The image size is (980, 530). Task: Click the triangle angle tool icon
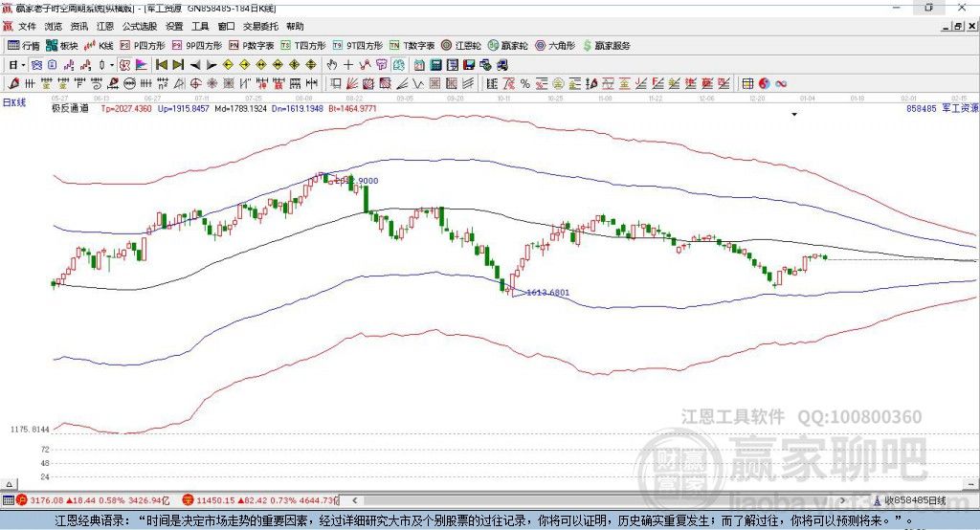click(179, 84)
